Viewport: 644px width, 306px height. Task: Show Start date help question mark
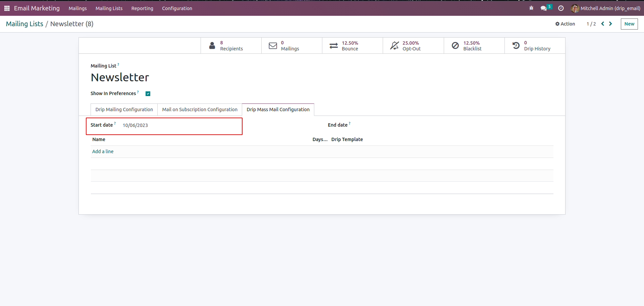[x=115, y=123]
